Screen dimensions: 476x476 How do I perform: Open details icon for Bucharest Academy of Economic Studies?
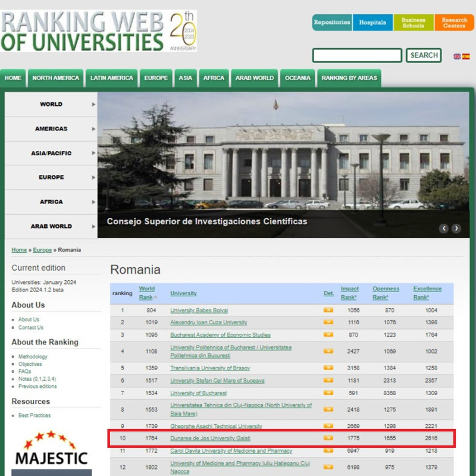(328, 334)
